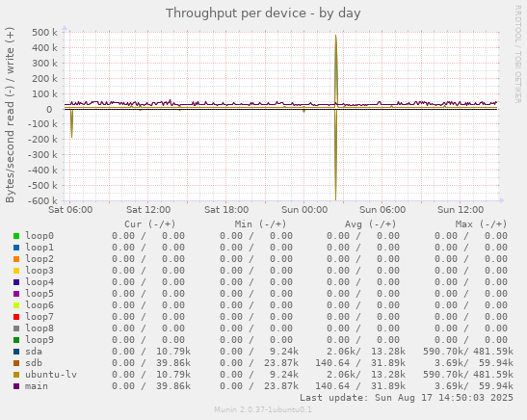Click the '500 k' y-axis label

pyautogui.click(x=44, y=32)
